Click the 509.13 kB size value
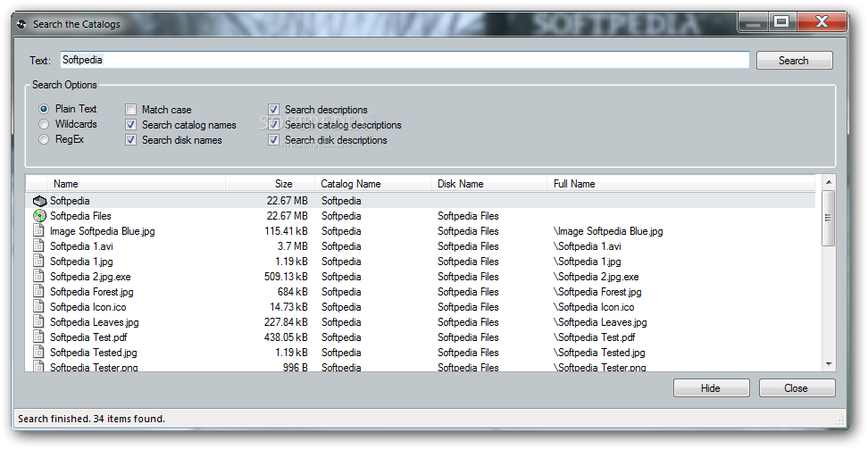868x449 pixels. coord(286,277)
